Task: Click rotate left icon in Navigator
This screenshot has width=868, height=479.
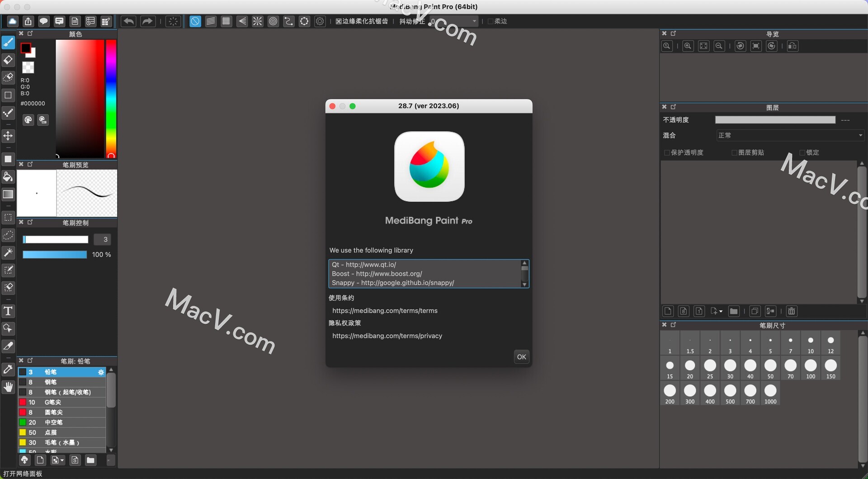Action: pyautogui.click(x=741, y=46)
